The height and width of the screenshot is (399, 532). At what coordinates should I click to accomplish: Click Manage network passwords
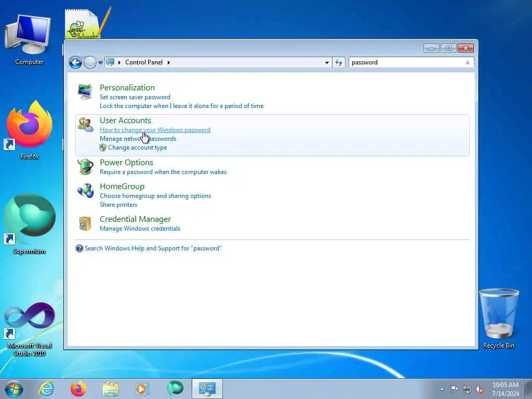(x=138, y=139)
